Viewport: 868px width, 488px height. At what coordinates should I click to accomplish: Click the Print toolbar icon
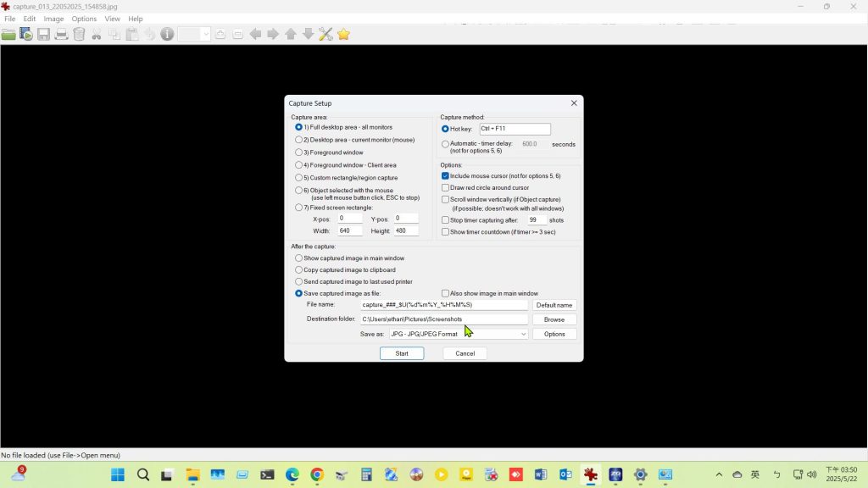(x=61, y=35)
